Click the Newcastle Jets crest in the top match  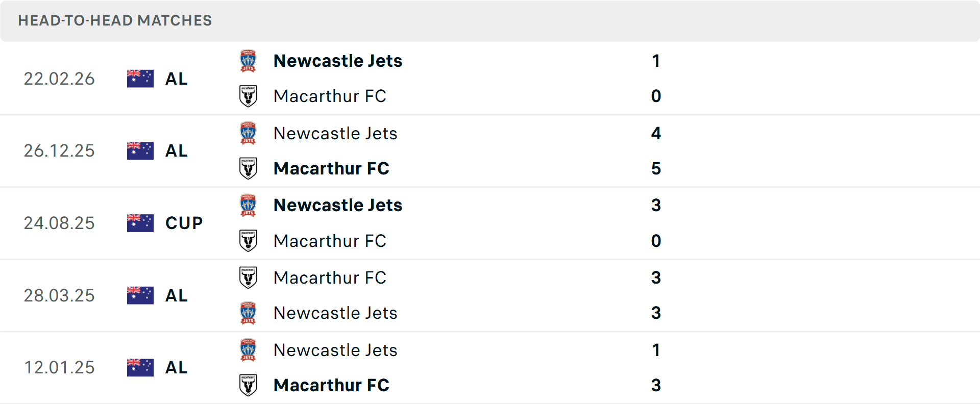pos(248,60)
